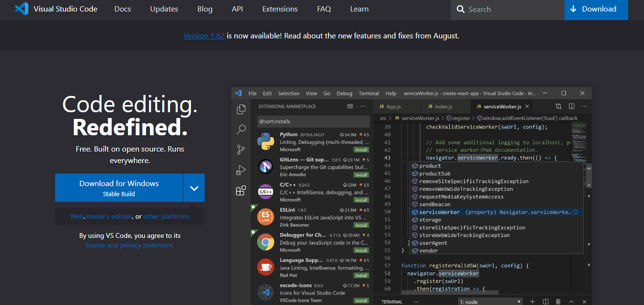The image size is (644, 305).
Task: Open the Explorer icon in the activity bar
Action: coord(241,109)
